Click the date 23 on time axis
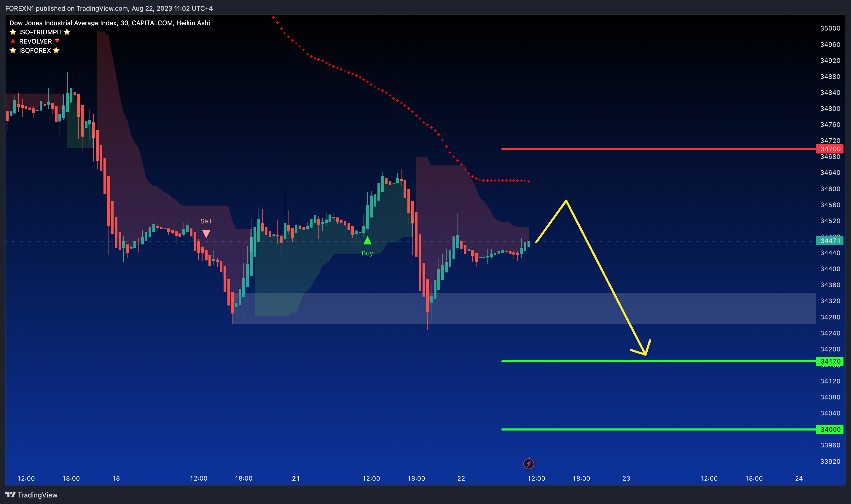Screen dimensions: 851x504 tap(626, 478)
